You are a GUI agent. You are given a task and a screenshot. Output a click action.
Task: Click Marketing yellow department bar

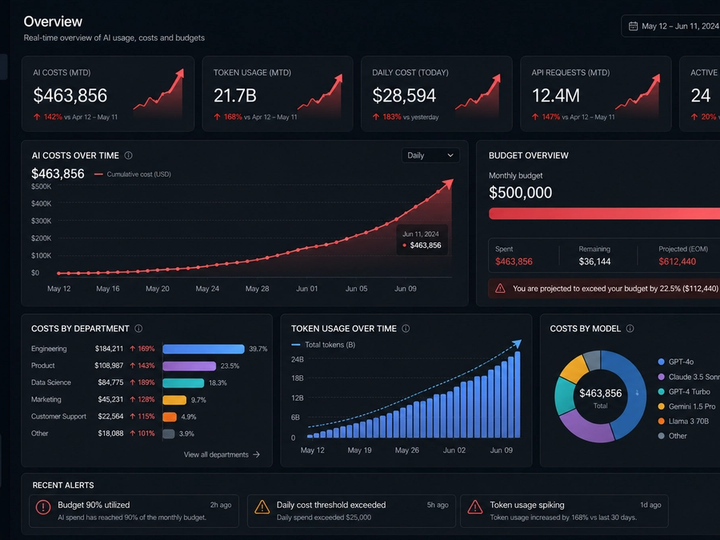tap(174, 400)
